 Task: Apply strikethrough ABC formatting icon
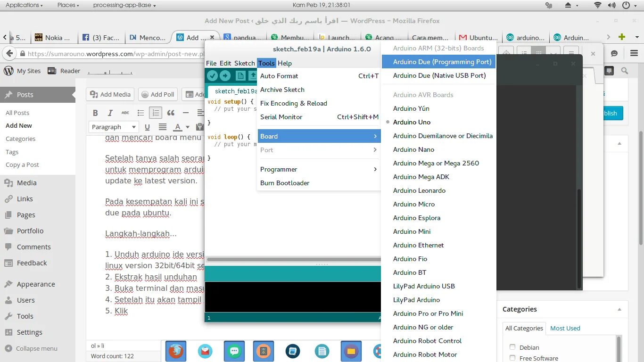[125, 113]
